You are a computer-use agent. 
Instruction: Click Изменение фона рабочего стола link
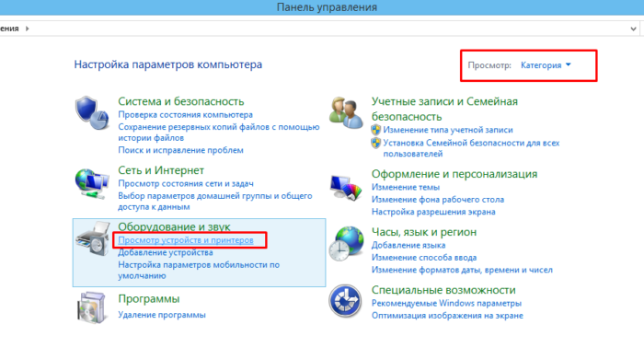click(437, 200)
